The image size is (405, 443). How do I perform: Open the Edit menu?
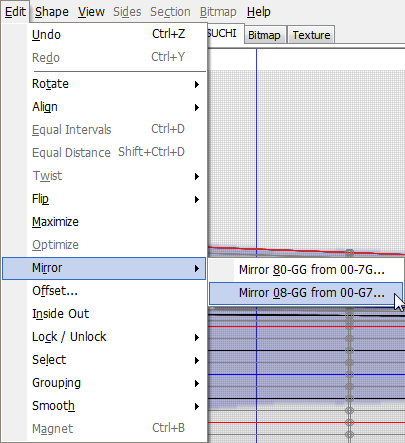(15, 12)
